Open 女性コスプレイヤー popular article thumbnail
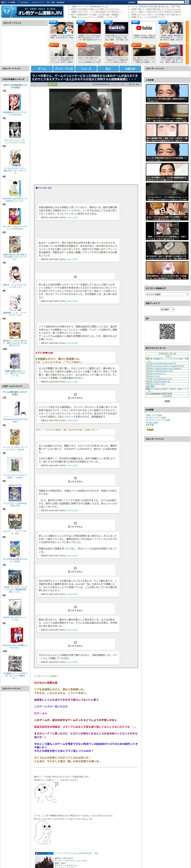 (167, 113)
